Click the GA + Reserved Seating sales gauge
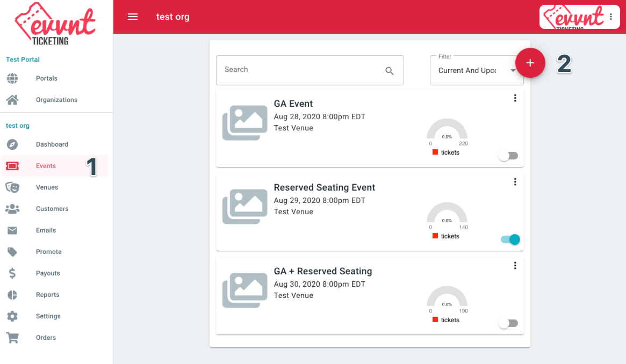The height and width of the screenshot is (364, 626). pyautogui.click(x=447, y=296)
